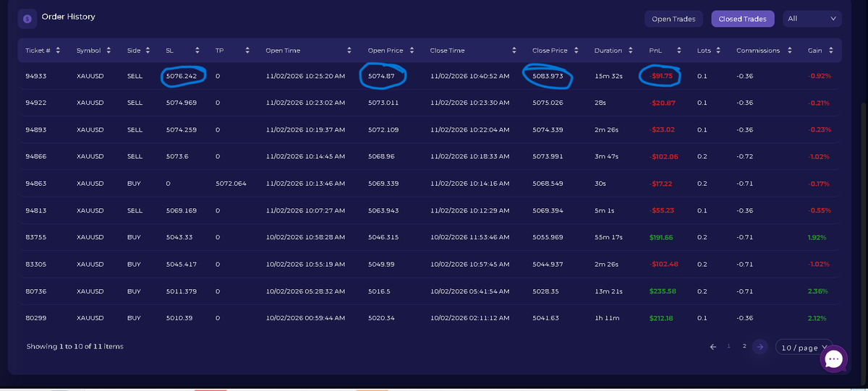Click PnL value $191.66
Viewport: 868px width, 391px height.
pyautogui.click(x=661, y=237)
